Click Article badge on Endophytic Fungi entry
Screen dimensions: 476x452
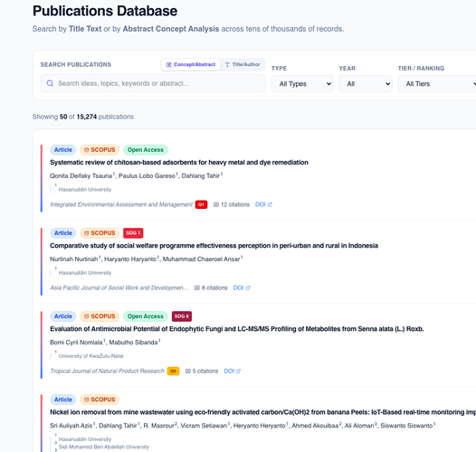pos(62,316)
